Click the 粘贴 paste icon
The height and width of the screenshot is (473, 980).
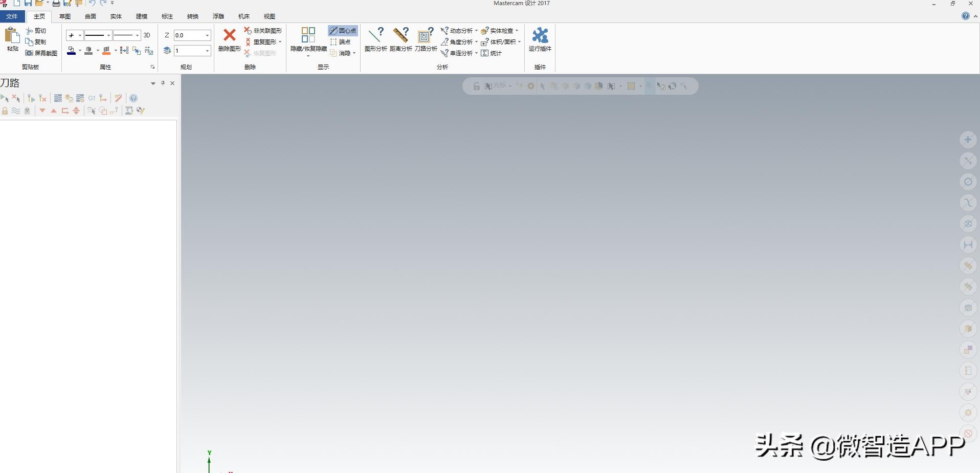tap(12, 36)
